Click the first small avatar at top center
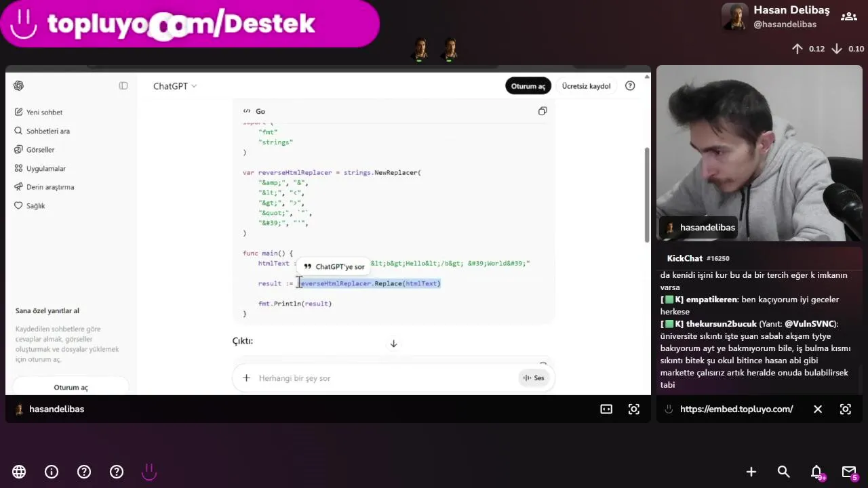Viewport: 868px width, 488px height. (420, 49)
